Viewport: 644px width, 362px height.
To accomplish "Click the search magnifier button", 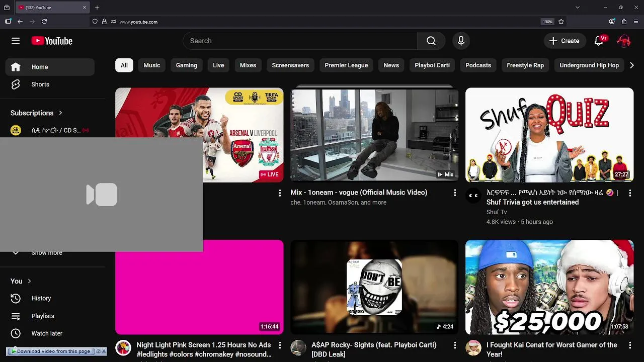I will tap(431, 41).
